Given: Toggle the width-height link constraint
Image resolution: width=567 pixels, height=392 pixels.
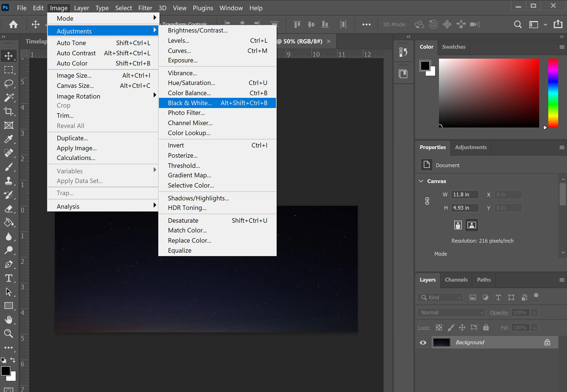Looking at the screenshot, I should point(427,201).
